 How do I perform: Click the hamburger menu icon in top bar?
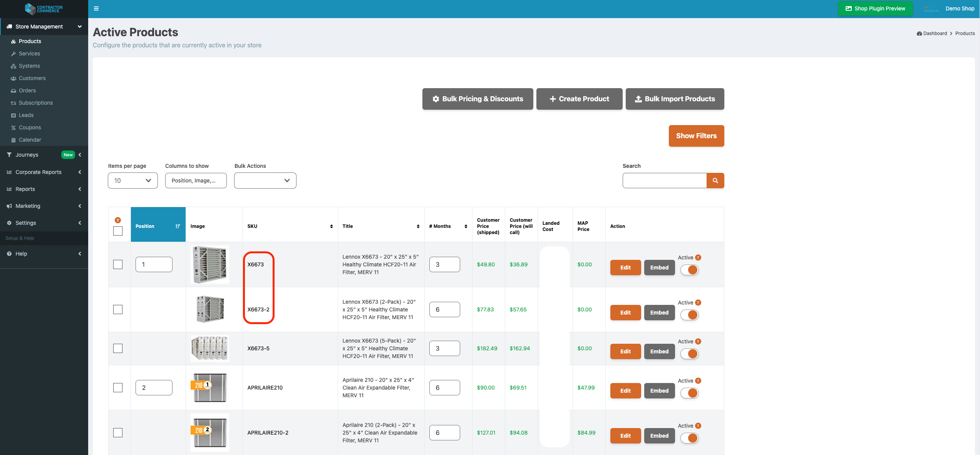tap(96, 8)
